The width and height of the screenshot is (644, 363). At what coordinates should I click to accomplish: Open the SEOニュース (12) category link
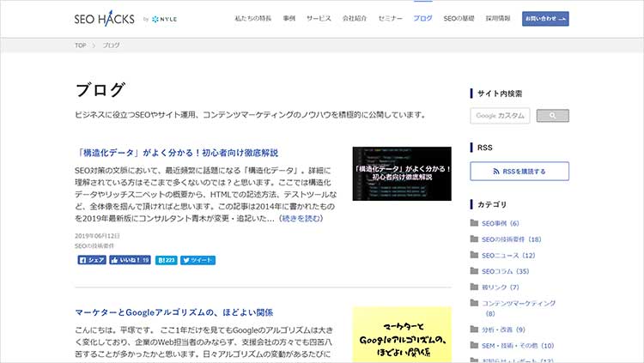click(x=508, y=256)
